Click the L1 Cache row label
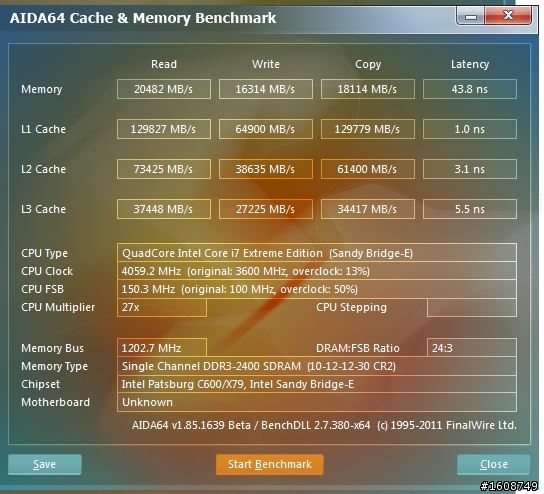Screen dimensions: 544x494 (x=43, y=129)
